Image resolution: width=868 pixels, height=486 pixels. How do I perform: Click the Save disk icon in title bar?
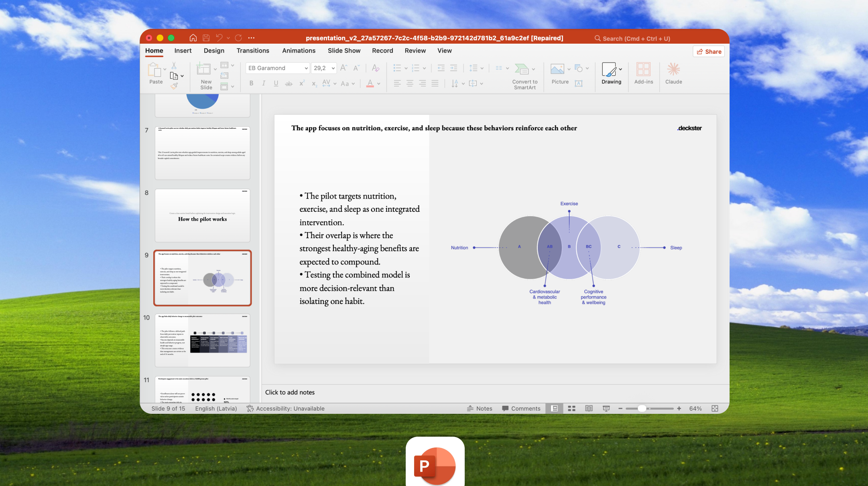tap(206, 38)
